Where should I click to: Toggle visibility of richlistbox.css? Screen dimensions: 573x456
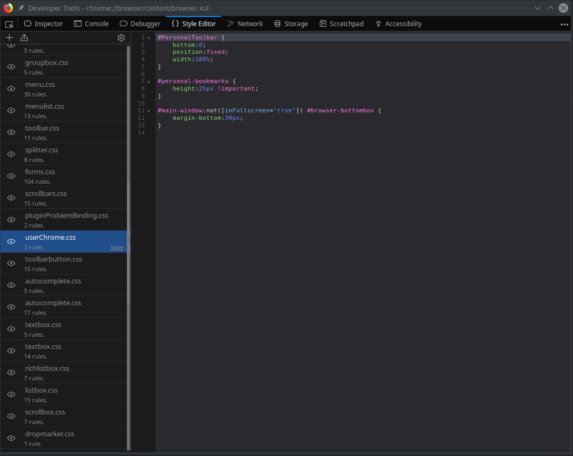(x=11, y=373)
